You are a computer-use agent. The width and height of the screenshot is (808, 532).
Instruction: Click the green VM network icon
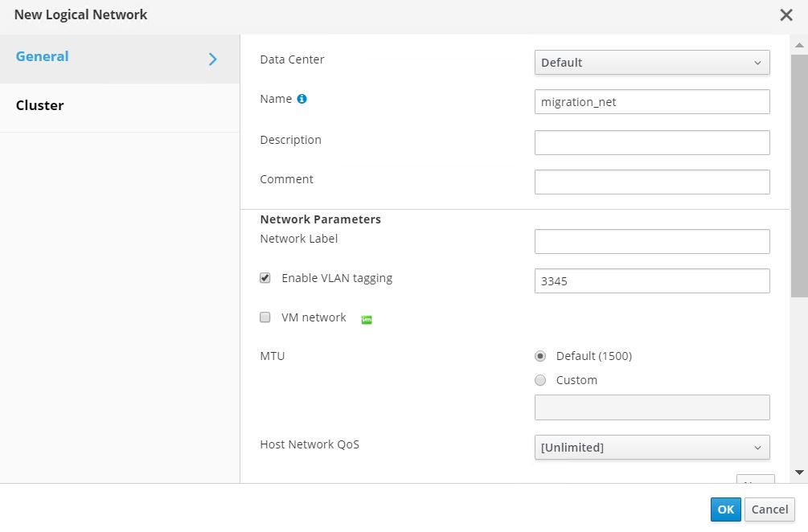[x=367, y=319]
